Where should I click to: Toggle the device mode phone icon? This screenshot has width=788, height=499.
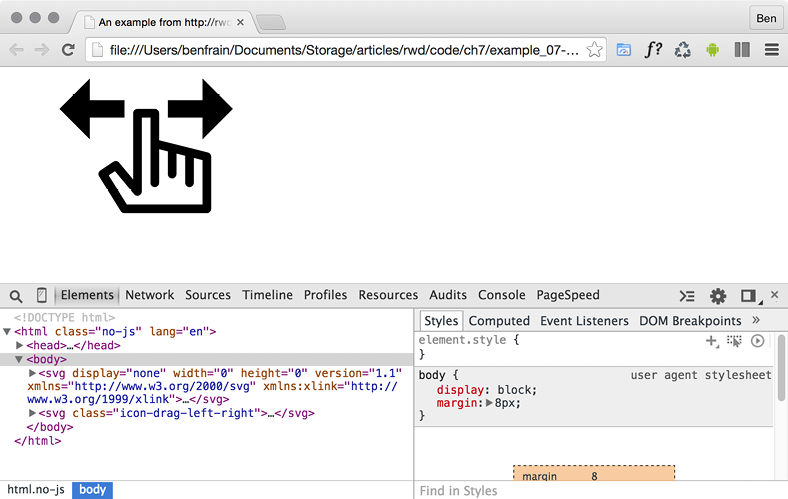(x=42, y=296)
